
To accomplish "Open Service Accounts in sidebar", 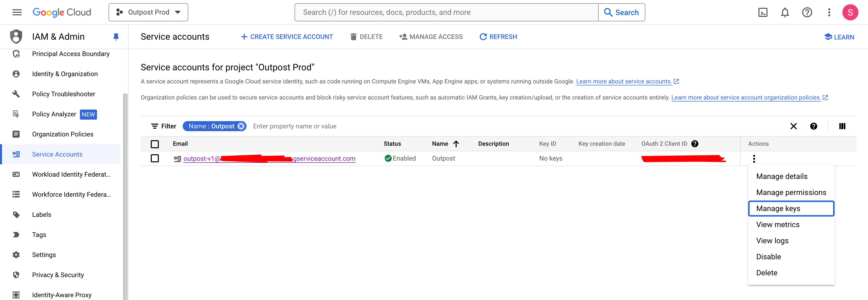I will click(x=61, y=154).
